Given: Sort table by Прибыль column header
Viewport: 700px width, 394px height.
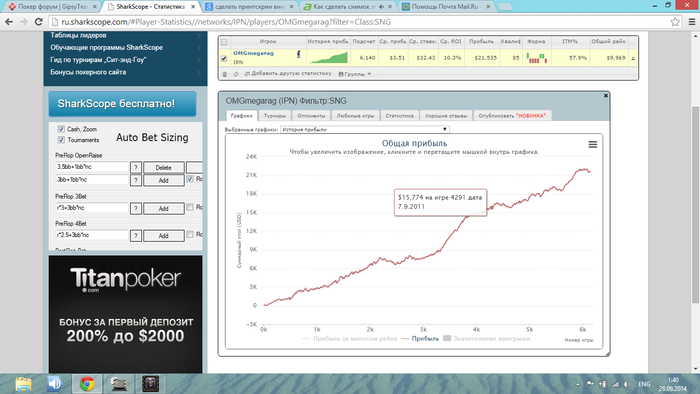Looking at the screenshot, I should pos(481,41).
